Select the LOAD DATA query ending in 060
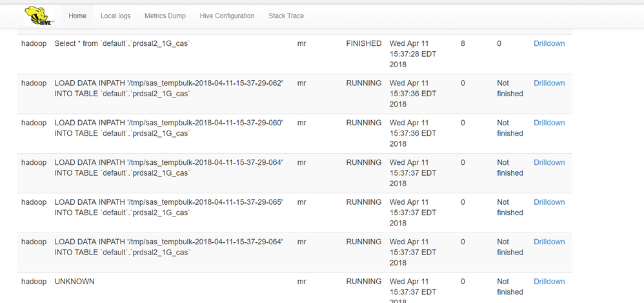This screenshot has height=303, width=644. coord(168,128)
